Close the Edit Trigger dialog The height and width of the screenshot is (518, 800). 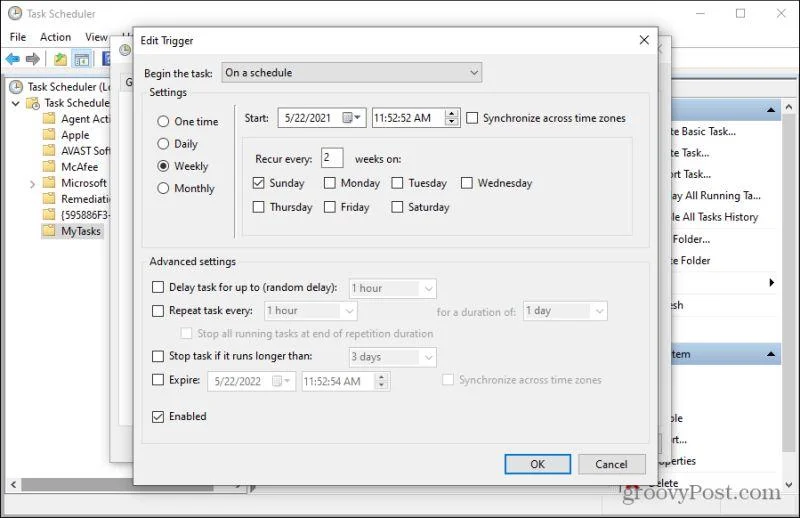[644, 40]
